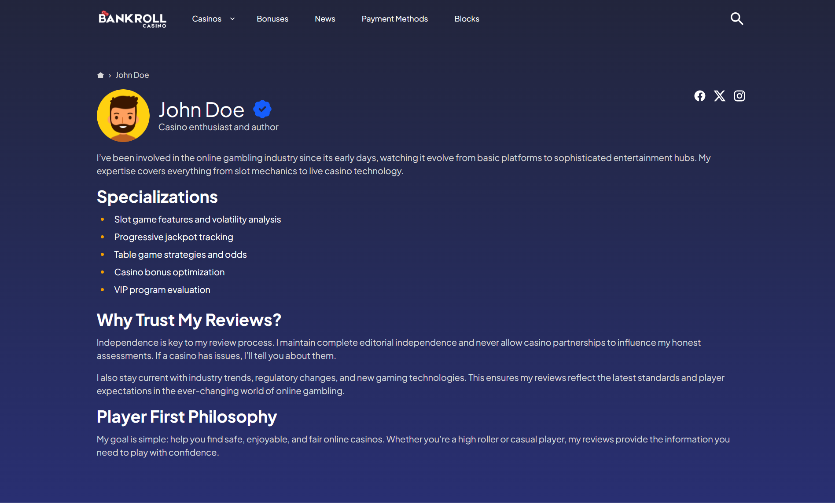
Task: Open John Doe's Facebook profile icon
Action: (699, 96)
